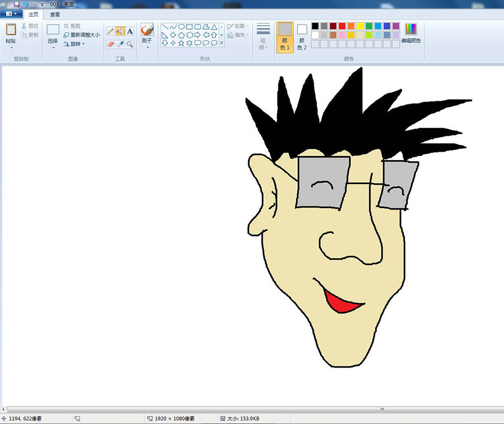Open the Paste dropdown arrow

pos(11,48)
